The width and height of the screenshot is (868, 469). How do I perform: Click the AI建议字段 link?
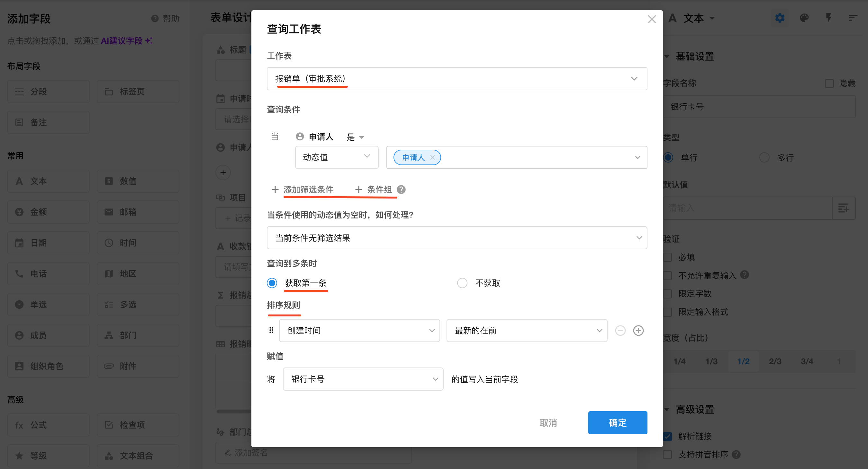point(127,41)
